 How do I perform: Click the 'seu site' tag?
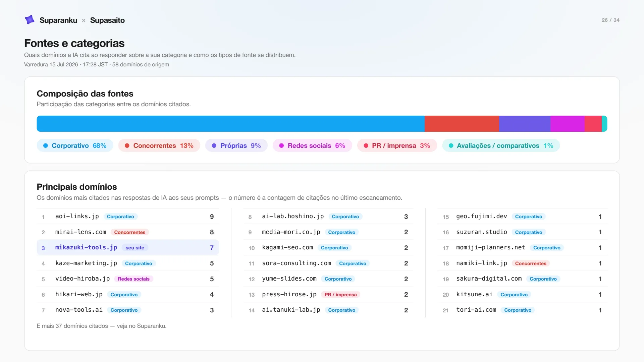pyautogui.click(x=135, y=248)
